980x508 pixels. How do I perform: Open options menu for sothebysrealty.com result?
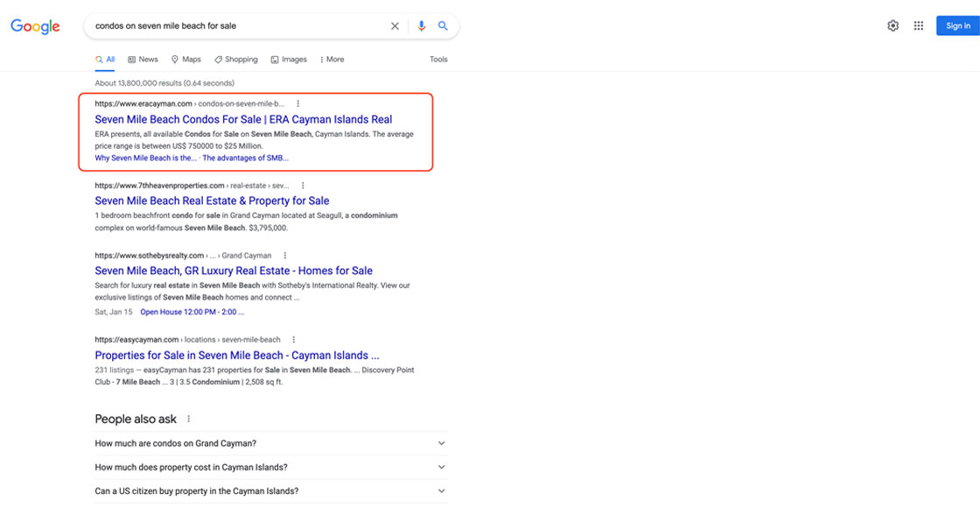285,256
